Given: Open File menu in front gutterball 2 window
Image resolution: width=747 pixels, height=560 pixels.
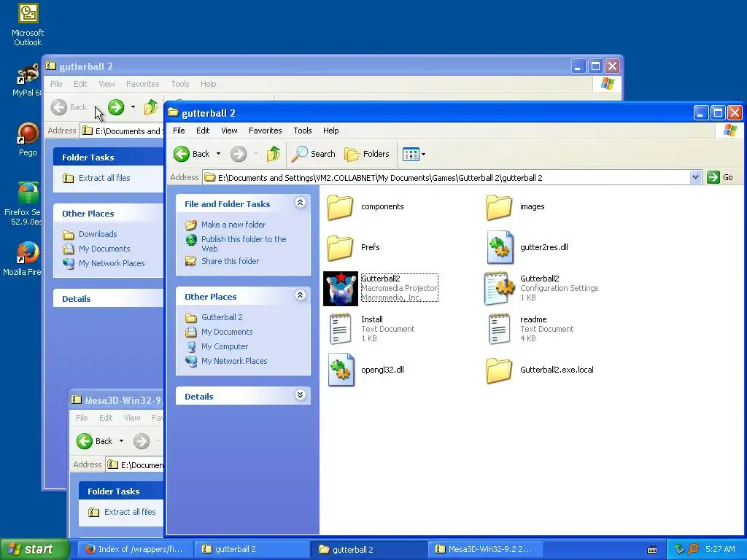Looking at the screenshot, I should [179, 131].
